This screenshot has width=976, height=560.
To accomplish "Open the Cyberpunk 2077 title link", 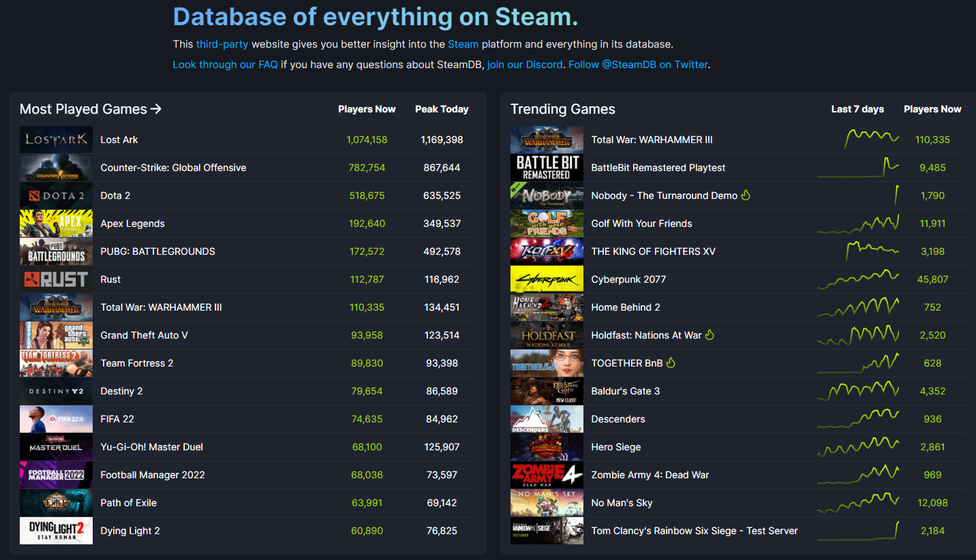I will click(628, 279).
